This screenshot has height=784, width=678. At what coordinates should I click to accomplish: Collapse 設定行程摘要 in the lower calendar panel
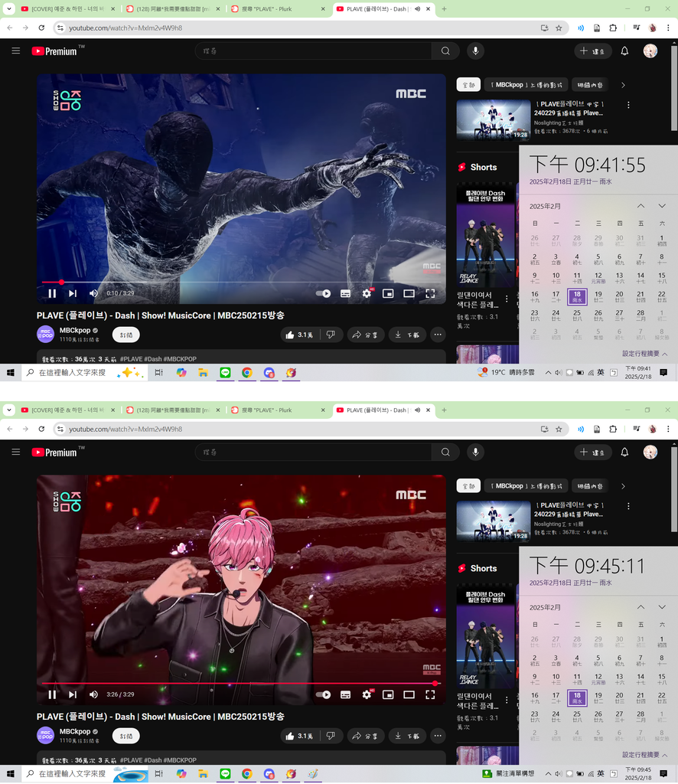[644, 754]
